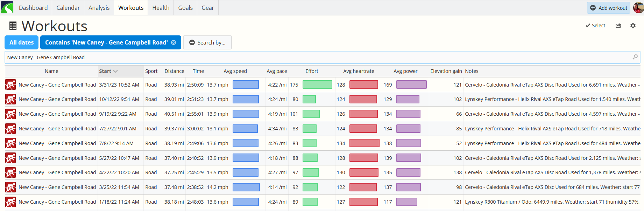Click the export share icon
Viewport: 644px width, 211px height.
point(618,26)
